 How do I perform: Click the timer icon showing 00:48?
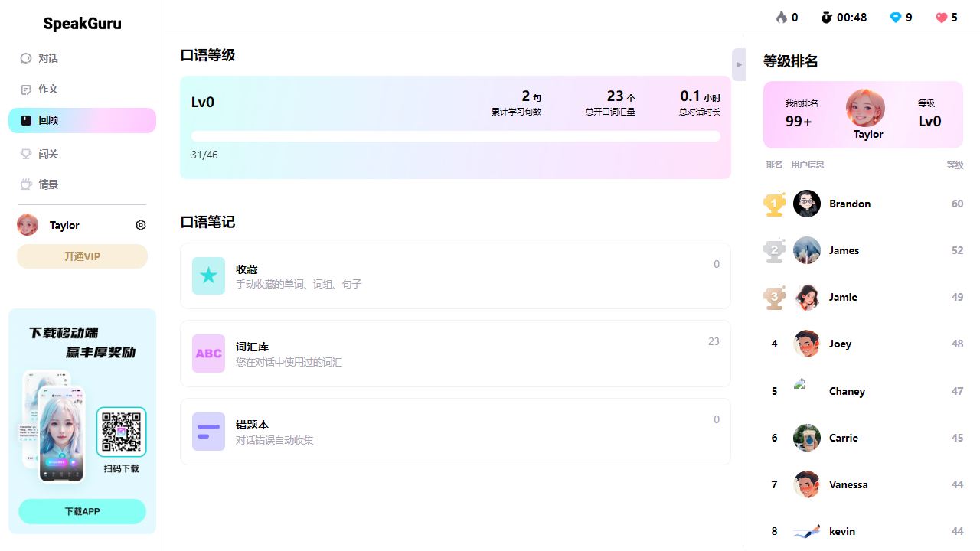(828, 17)
